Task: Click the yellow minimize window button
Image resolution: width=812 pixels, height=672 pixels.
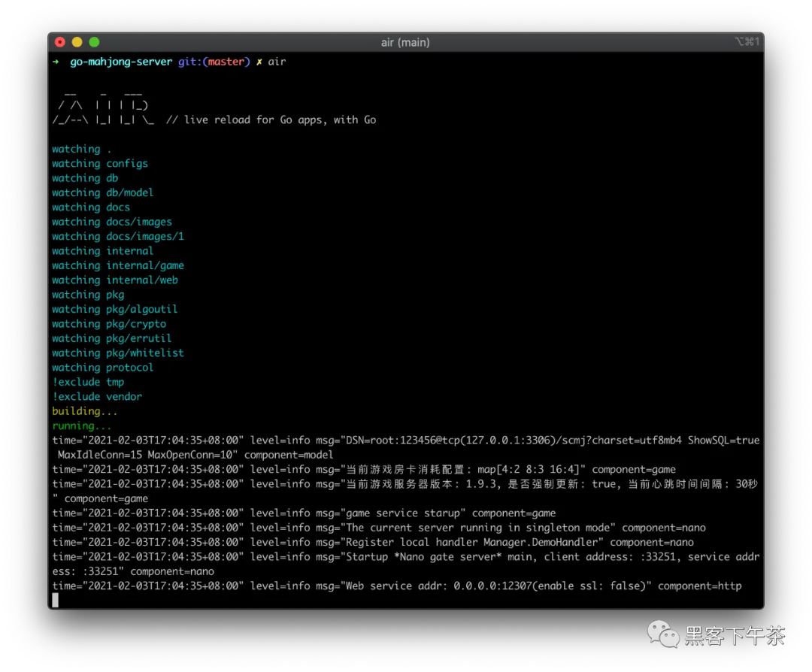Action: 77,42
